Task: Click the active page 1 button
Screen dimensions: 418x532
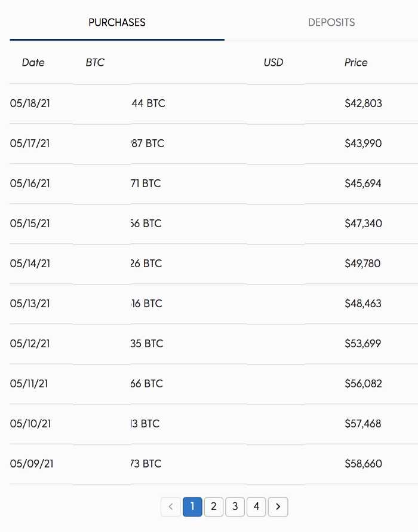Action: tap(192, 507)
